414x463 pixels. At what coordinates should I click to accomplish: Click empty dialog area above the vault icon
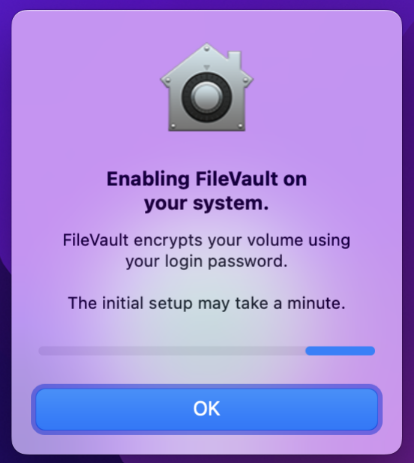point(207,25)
